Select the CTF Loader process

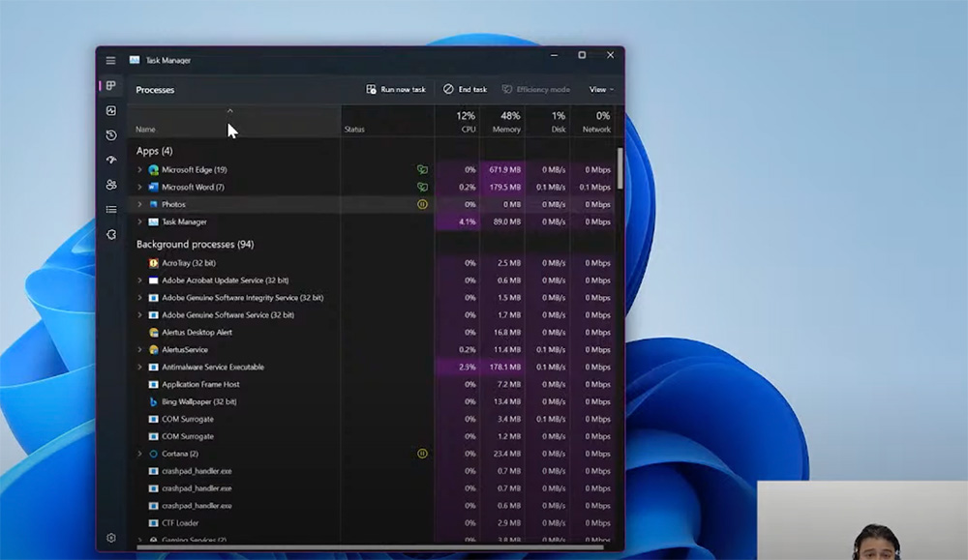point(372,523)
